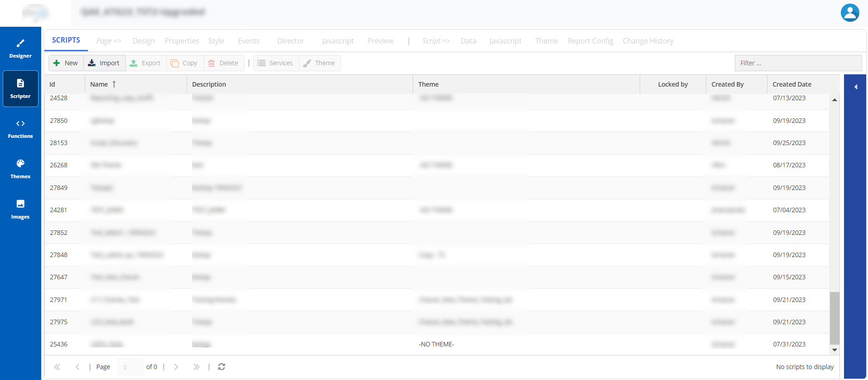
Task: Click the scrollbar up arrow
Action: [834, 100]
